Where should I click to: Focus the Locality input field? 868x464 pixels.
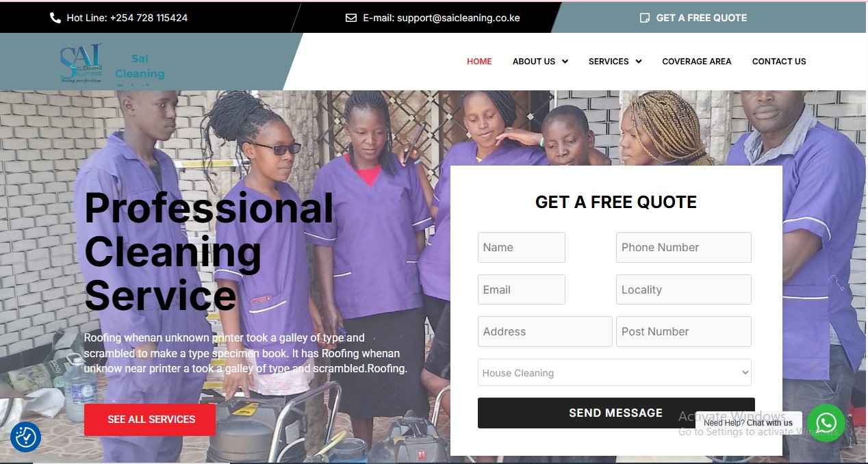tap(684, 289)
